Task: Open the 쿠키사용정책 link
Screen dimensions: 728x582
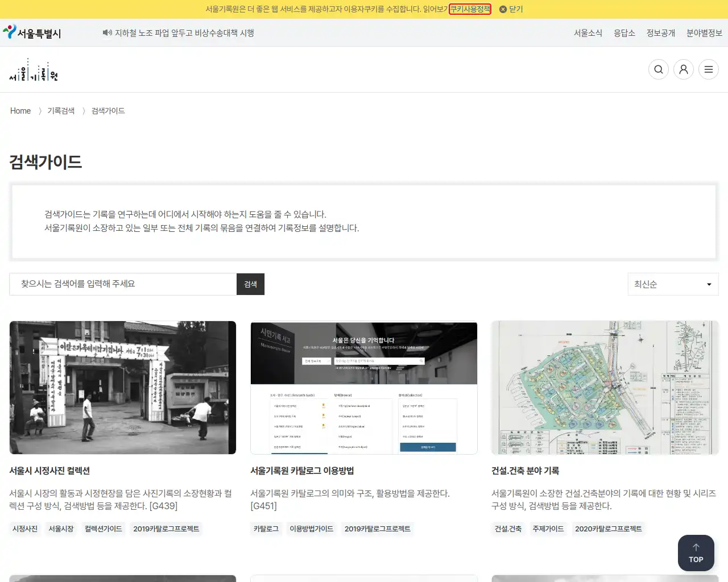Action: click(470, 9)
